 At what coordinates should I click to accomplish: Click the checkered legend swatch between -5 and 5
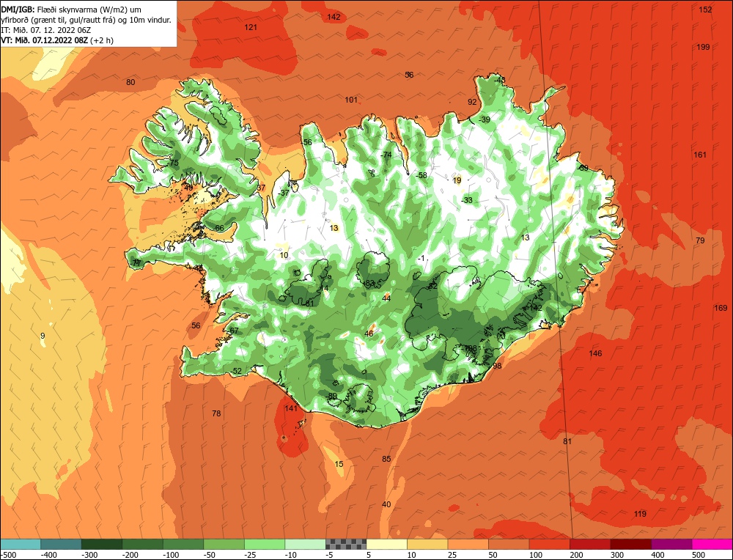[x=346, y=544]
